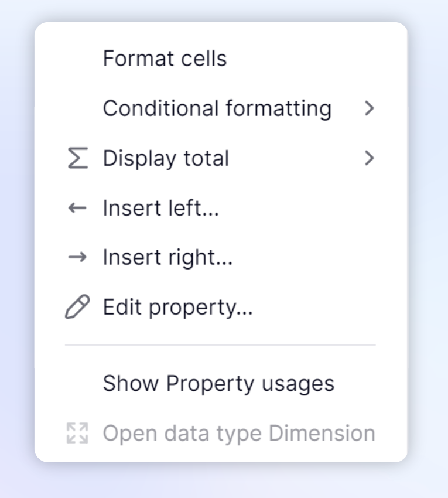Viewport: 448px width, 498px height.
Task: Click the expand-arrows icon beside Open data type
Action: (x=77, y=433)
